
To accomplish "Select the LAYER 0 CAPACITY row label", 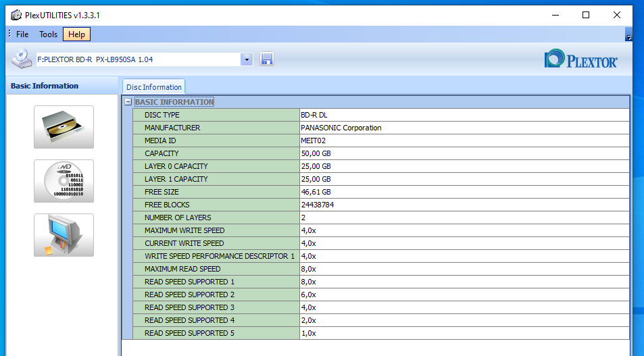I will [x=216, y=166].
